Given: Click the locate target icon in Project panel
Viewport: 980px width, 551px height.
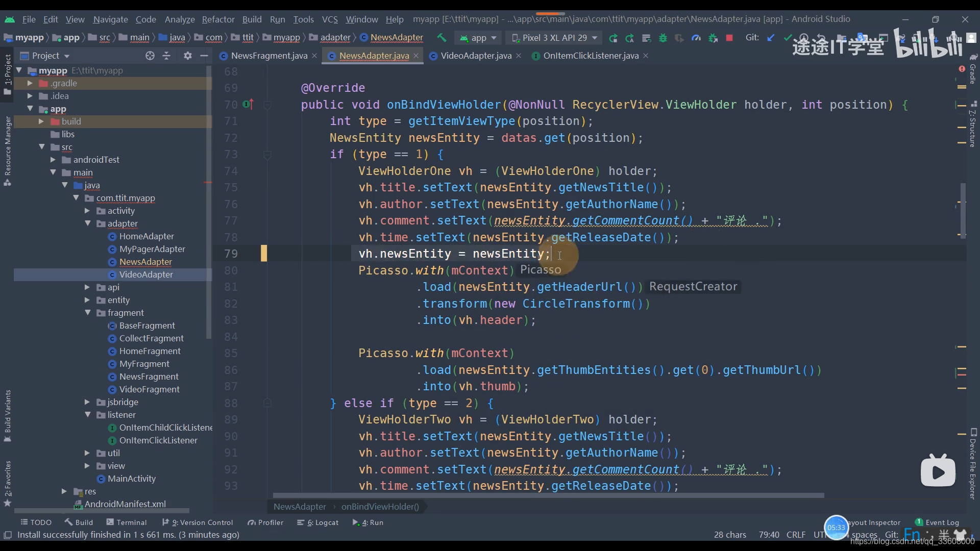Looking at the screenshot, I should 150,56.
